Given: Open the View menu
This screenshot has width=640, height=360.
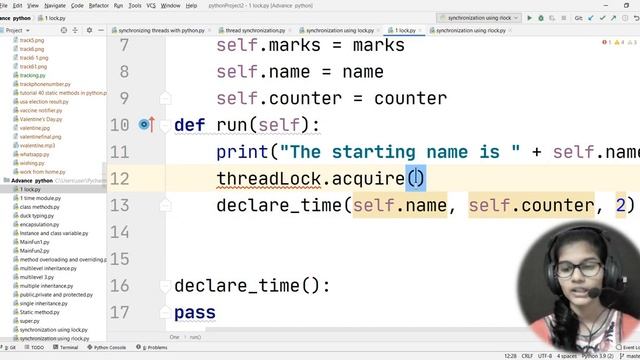Looking at the screenshot, I should (x=33, y=6).
